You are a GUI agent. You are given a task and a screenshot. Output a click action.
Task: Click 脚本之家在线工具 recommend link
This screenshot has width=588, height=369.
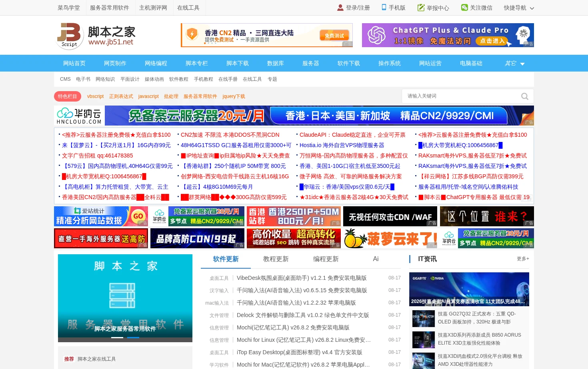(96, 359)
